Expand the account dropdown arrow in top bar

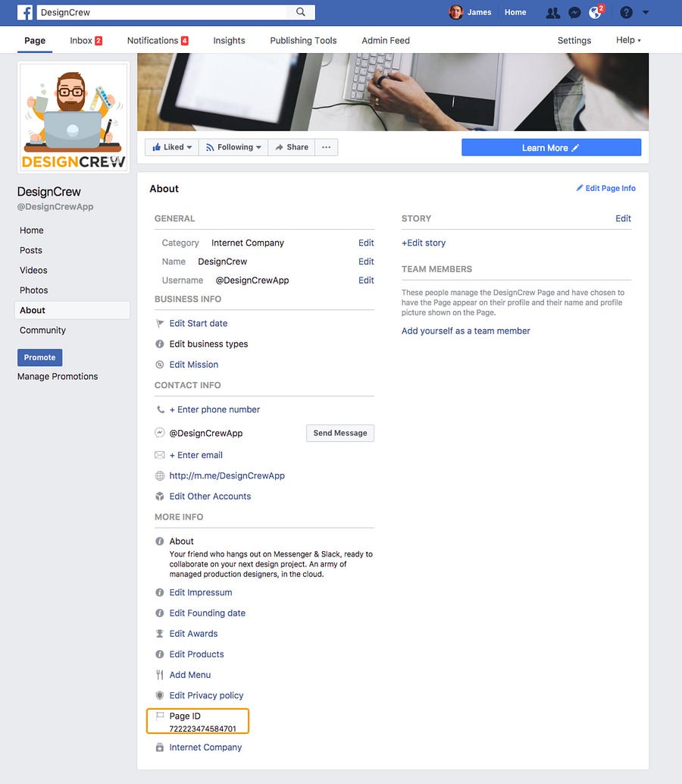click(646, 12)
